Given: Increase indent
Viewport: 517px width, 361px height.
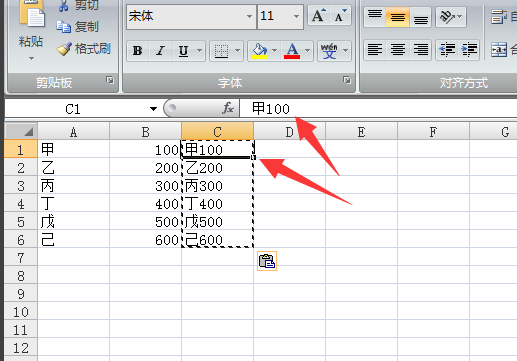Looking at the screenshot, I should click(469, 50).
